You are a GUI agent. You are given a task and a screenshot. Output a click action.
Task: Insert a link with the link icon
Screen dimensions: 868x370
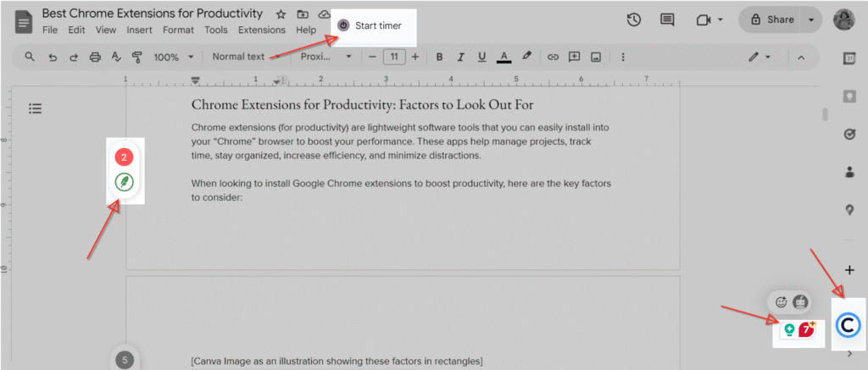[553, 57]
